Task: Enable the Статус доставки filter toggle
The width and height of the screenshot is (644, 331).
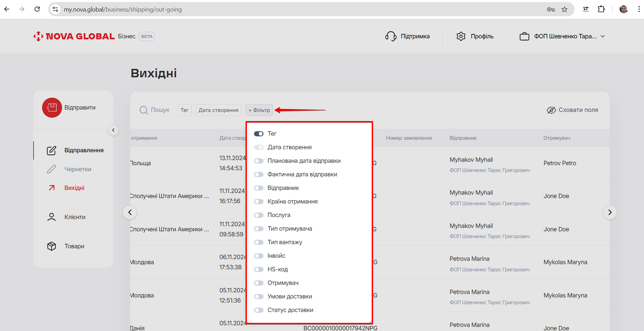Action: (259, 310)
